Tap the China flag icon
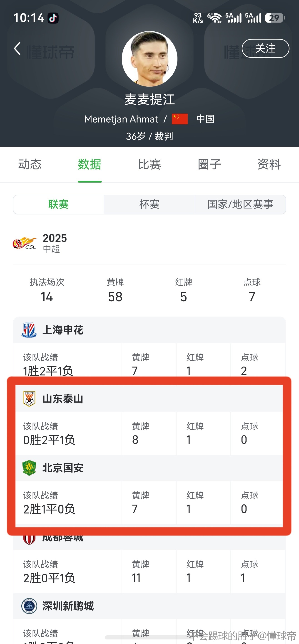The height and width of the screenshot is (644, 299). click(179, 119)
